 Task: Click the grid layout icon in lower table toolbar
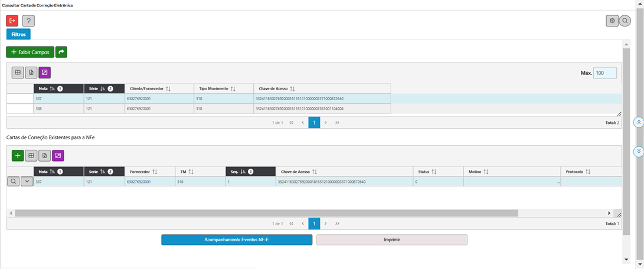tap(31, 156)
